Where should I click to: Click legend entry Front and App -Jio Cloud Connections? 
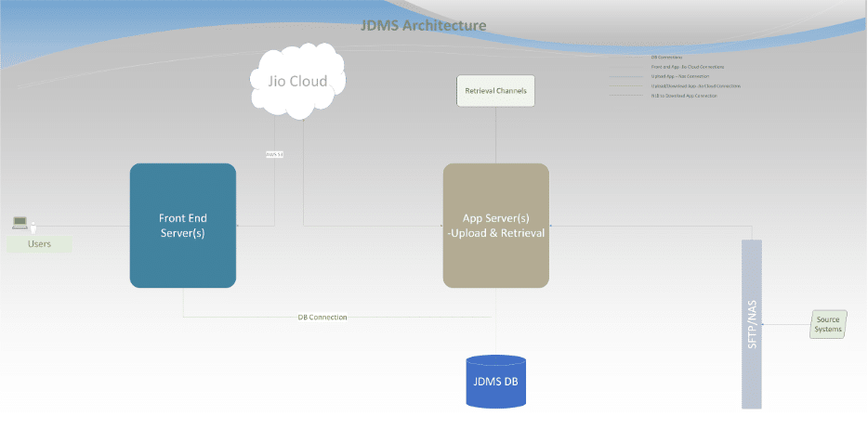point(688,67)
